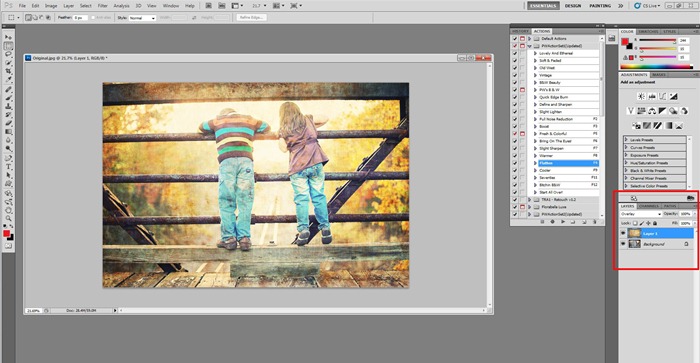The image size is (700, 363).
Task: Launch Bridge from the application bar
Action: [208, 6]
